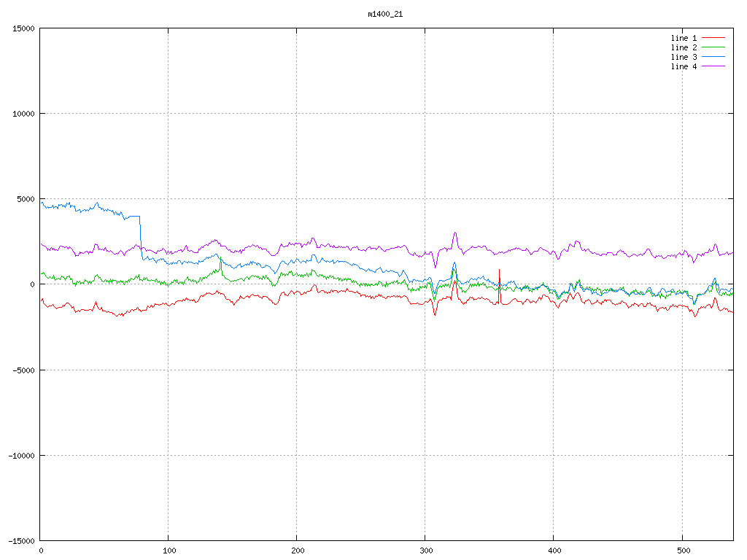Screen dimensions: 747x560
Task: Select the 'line 3' legend label
Action: point(684,57)
